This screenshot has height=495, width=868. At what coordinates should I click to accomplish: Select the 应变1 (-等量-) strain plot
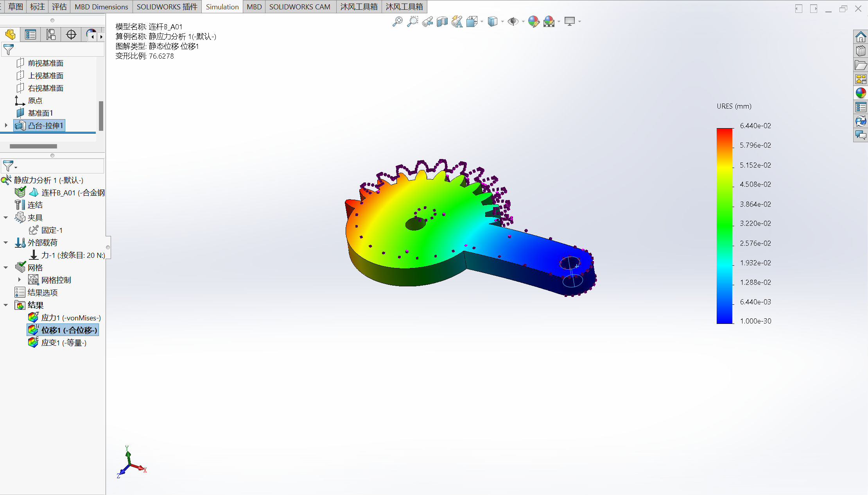coord(57,343)
